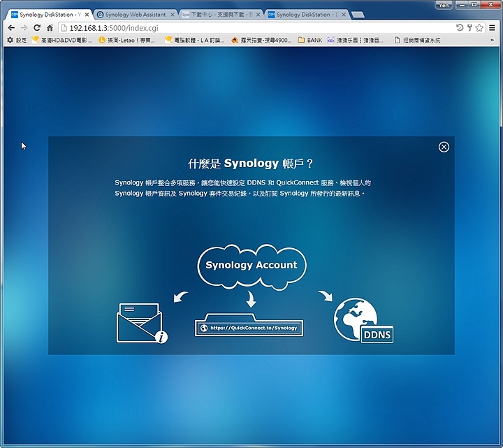Screen dimensions: 503x448
Task: Click the page document icon in address bar
Action: [64, 28]
